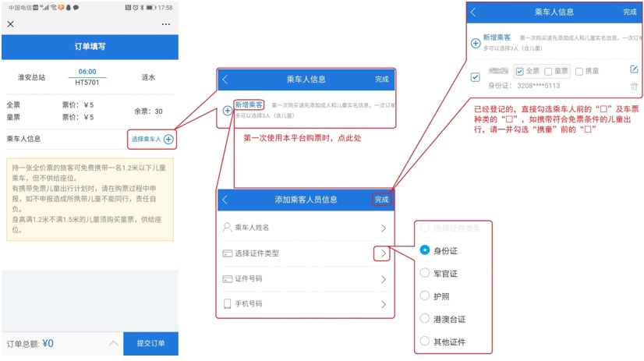This screenshot has width=644, height=361.
Task: Select the 港澳台证 radio option
Action: tap(425, 318)
